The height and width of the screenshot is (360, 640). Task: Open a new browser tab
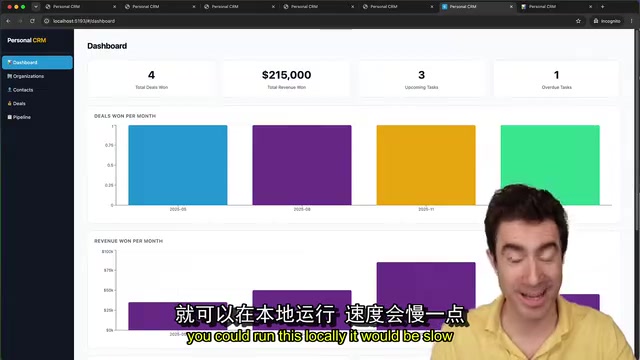[602, 7]
